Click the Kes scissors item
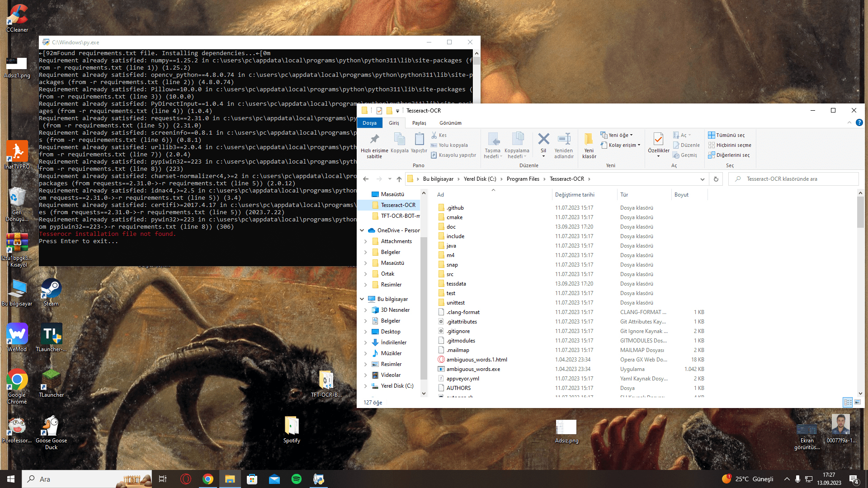Screen dimensions: 868x488 point(439,135)
